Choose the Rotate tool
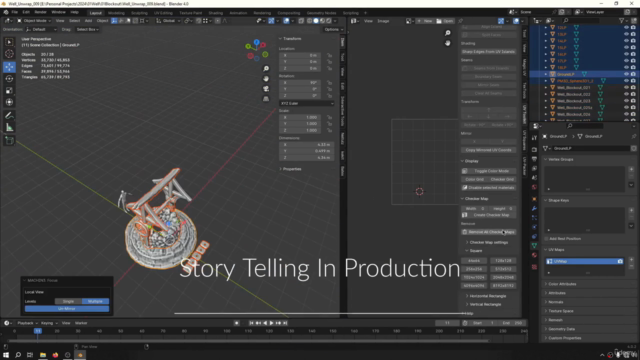Screen dimensions: 640x360 [9, 78]
